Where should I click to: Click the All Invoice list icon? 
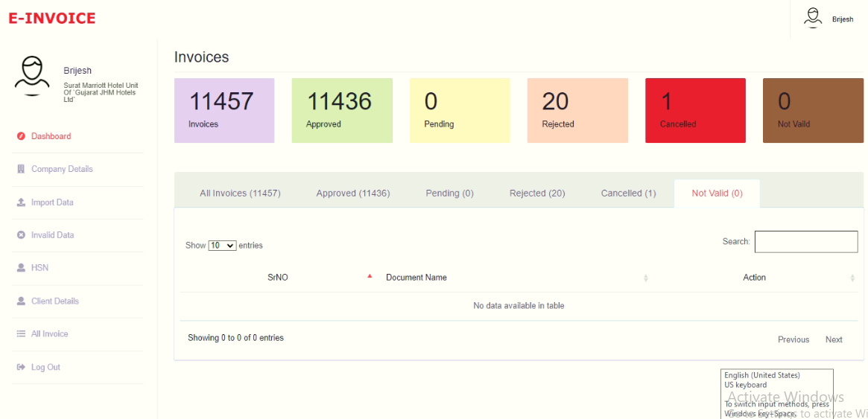tap(21, 334)
